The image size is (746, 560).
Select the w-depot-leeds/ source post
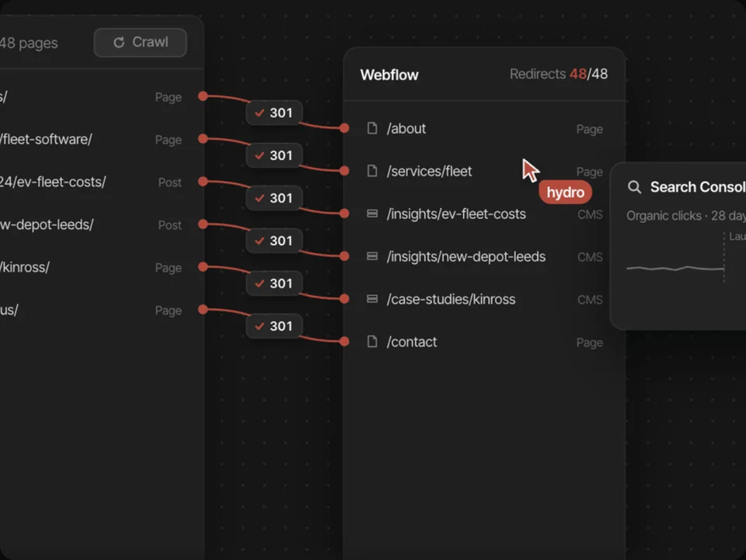click(x=101, y=224)
